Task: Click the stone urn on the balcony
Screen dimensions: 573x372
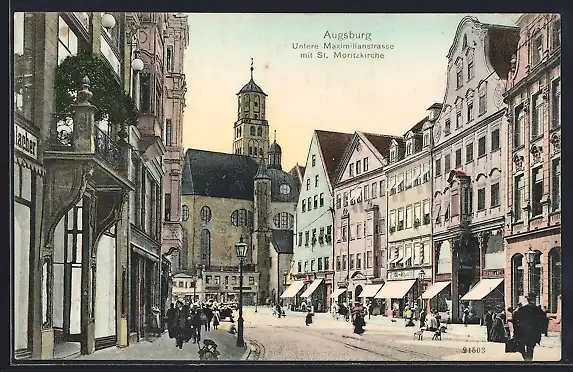Action: pos(85,90)
